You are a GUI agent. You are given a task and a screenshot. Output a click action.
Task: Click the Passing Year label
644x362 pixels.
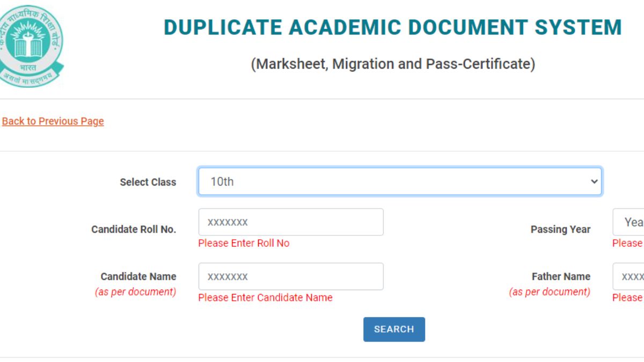coord(560,230)
